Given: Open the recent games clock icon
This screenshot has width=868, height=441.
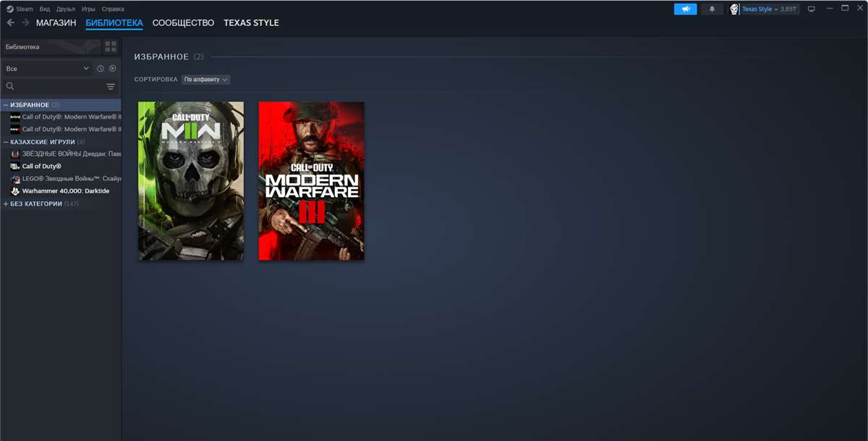Looking at the screenshot, I should pyautogui.click(x=101, y=68).
